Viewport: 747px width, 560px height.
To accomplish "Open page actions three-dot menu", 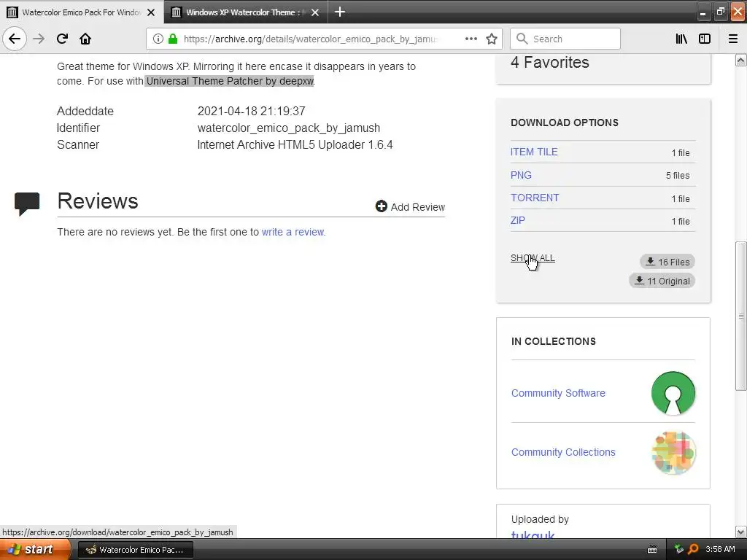I will [x=471, y=39].
